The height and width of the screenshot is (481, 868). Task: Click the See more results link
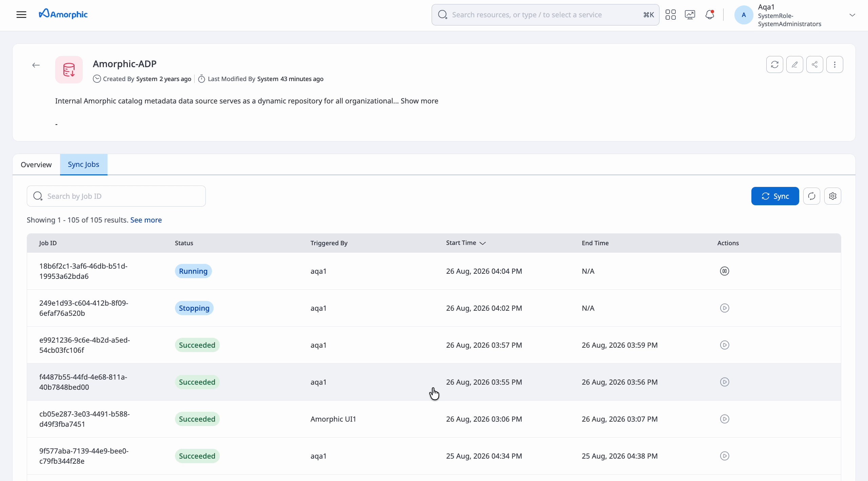click(146, 220)
